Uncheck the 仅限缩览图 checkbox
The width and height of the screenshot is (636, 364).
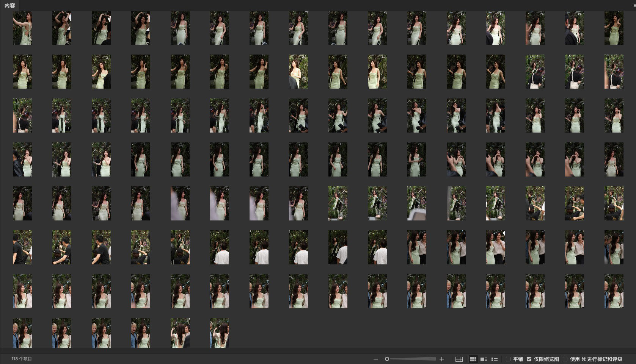click(529, 359)
